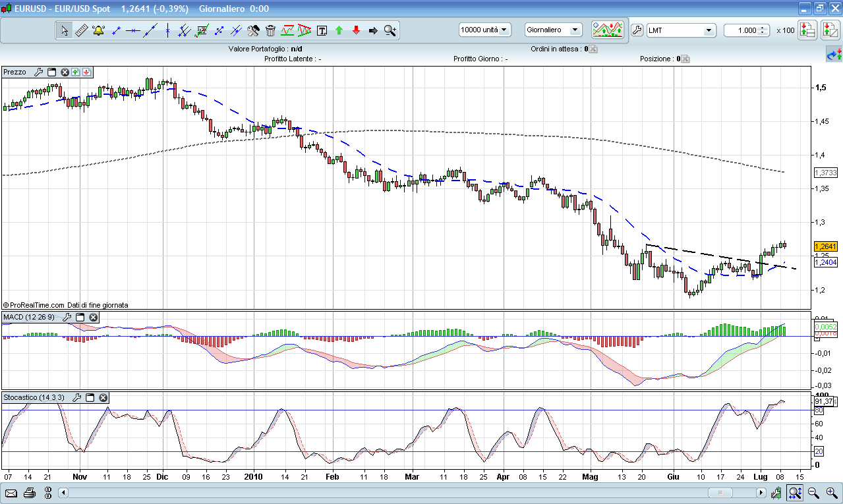Image resolution: width=843 pixels, height=504 pixels.
Task: Open Prezzo panel wrench settings
Action: [x=38, y=72]
